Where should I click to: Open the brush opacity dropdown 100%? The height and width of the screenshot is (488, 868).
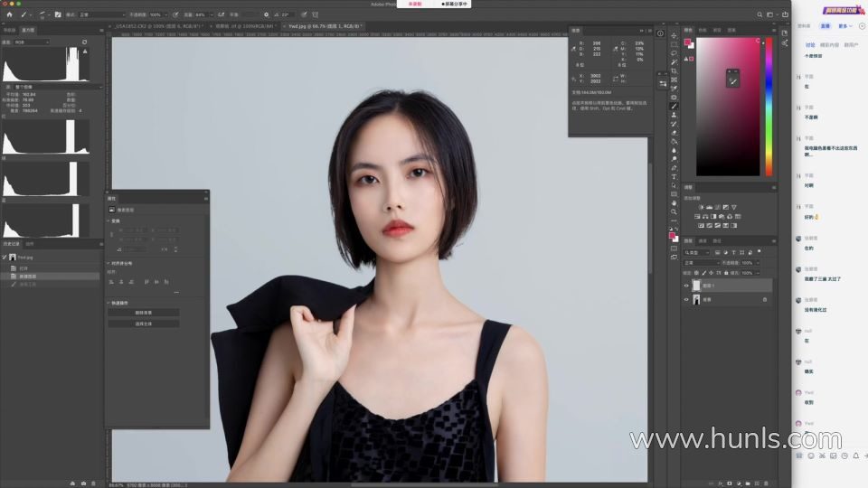click(166, 15)
